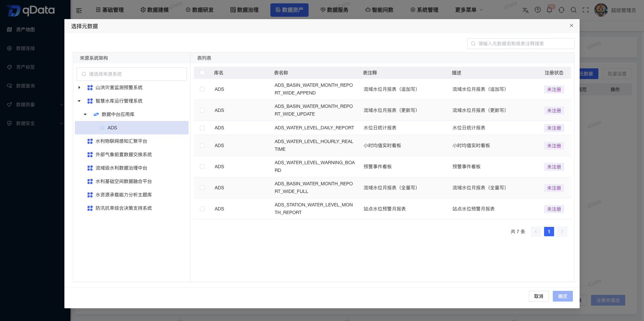The image size is (644, 321).
Task: Open the 数据研发 top menu
Action: [200, 10]
